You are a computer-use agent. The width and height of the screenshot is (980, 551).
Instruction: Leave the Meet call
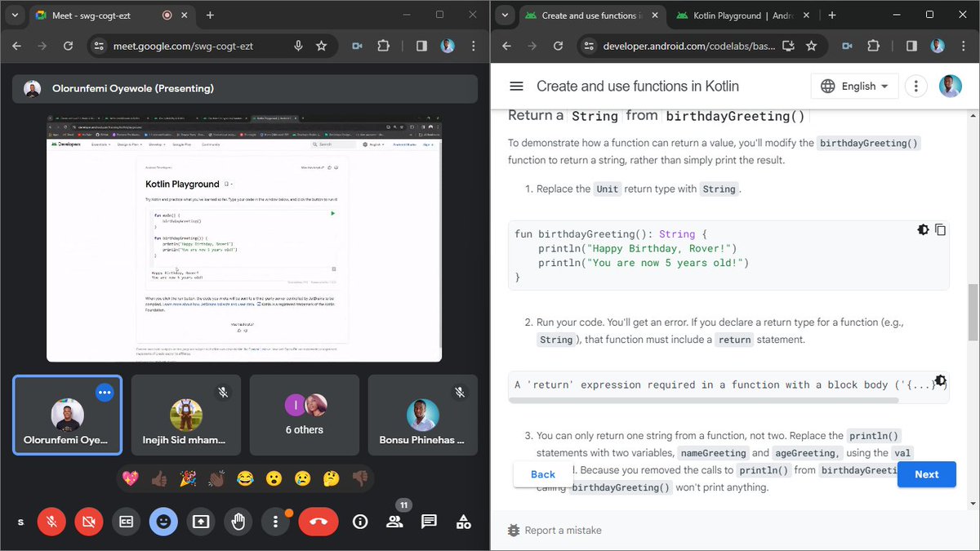click(318, 522)
